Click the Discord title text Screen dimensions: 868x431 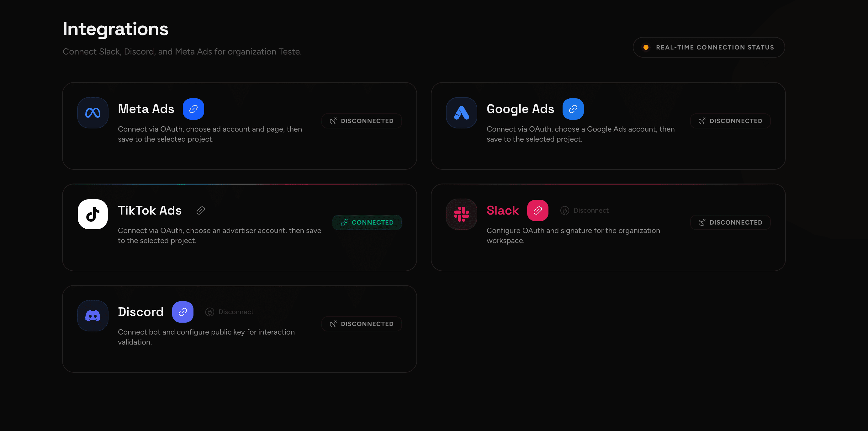(140, 312)
